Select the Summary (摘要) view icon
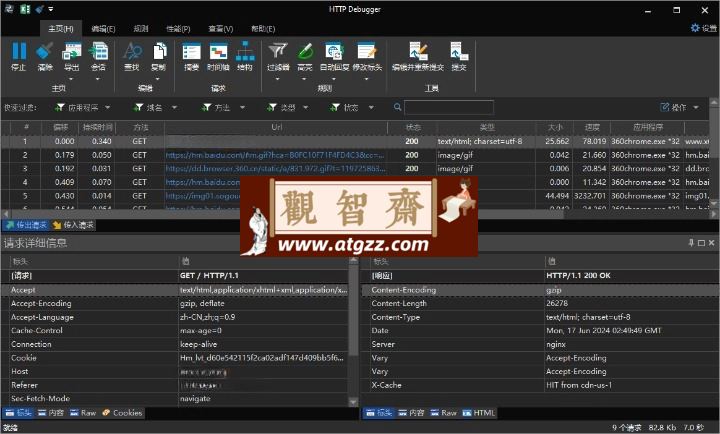Screen dimensions: 720x434 (191, 51)
